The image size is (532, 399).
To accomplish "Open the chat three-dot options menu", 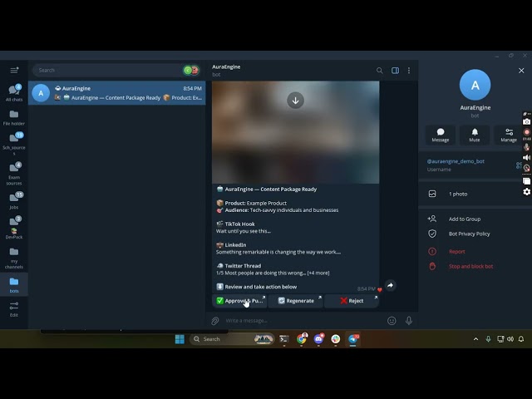I will point(409,70).
